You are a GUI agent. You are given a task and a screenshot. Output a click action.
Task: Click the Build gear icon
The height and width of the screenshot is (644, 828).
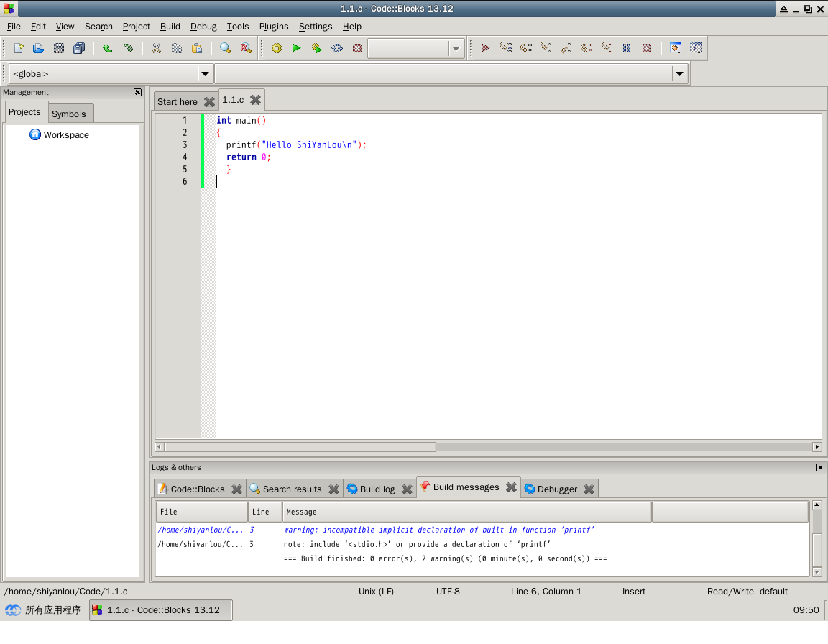[277, 48]
